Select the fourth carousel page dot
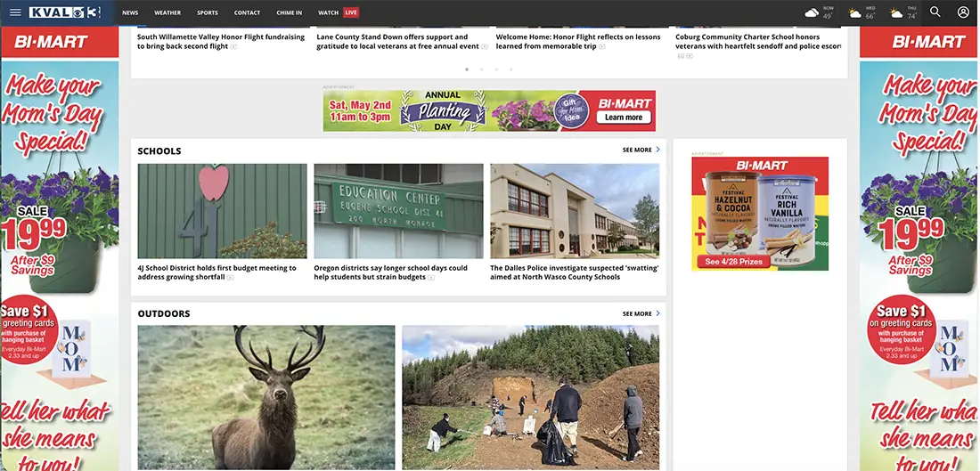This screenshot has width=980, height=471. click(x=511, y=69)
